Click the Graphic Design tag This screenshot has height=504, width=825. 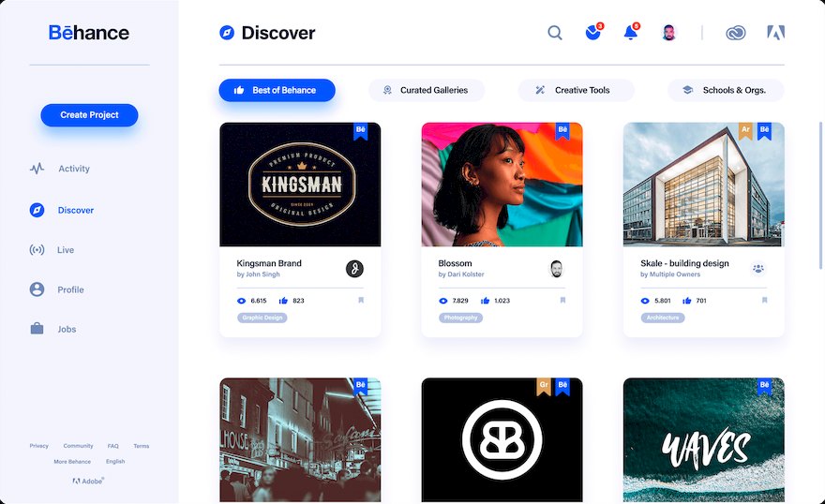click(262, 318)
